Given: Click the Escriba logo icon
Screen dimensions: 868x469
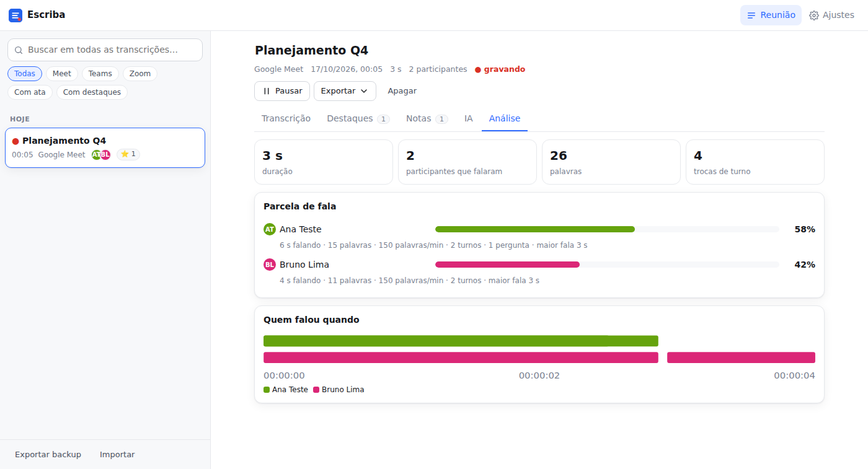Looking at the screenshot, I should click(15, 15).
